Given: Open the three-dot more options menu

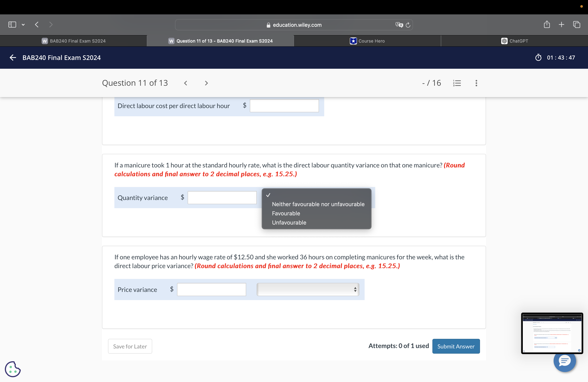Looking at the screenshot, I should (476, 83).
